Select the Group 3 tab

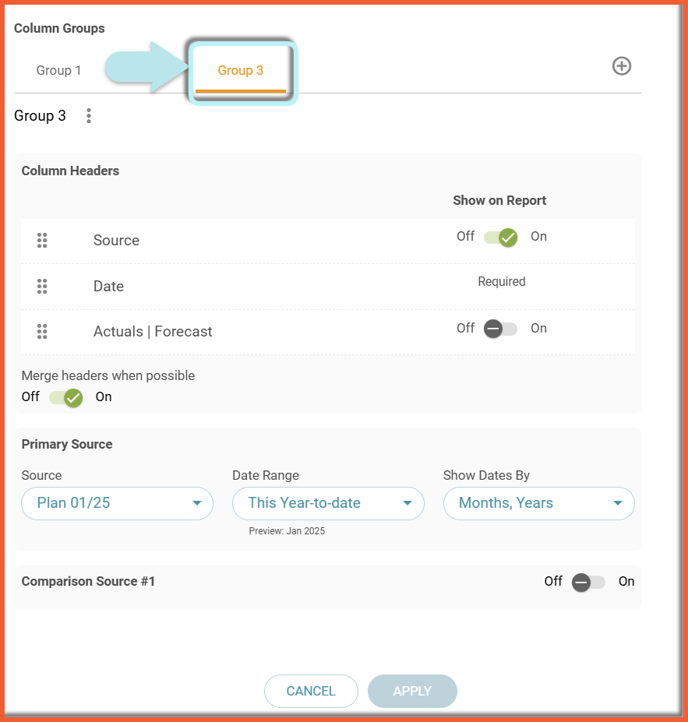tap(240, 70)
